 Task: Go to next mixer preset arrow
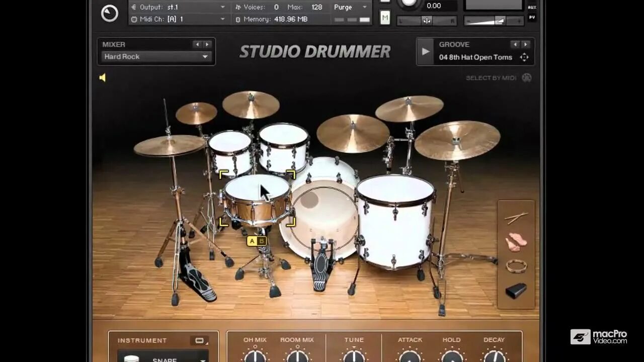point(207,44)
